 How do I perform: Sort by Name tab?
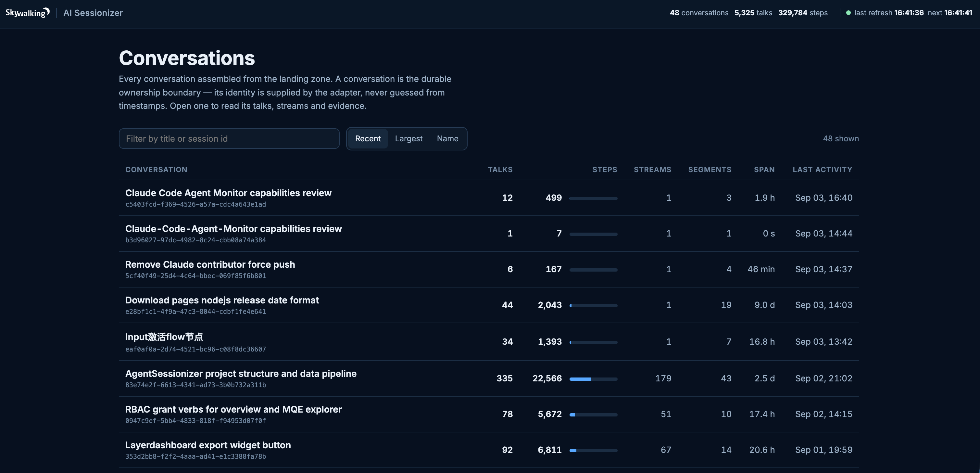coord(447,138)
